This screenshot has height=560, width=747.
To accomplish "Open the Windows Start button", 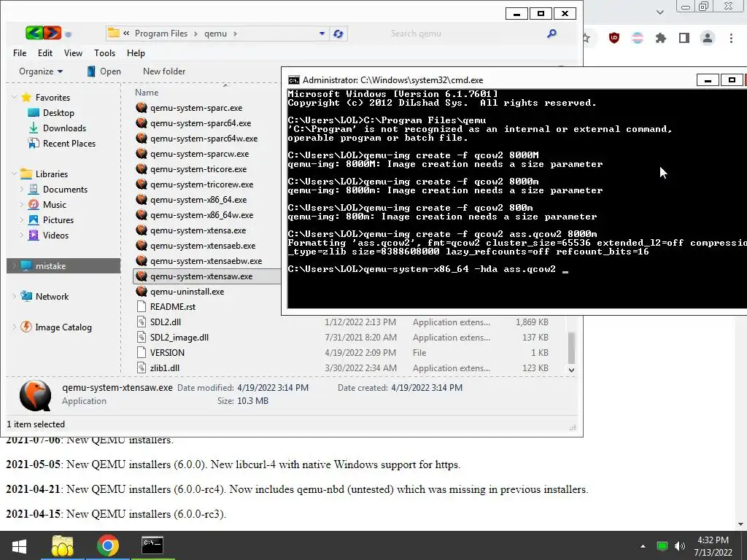I will pos(19,545).
